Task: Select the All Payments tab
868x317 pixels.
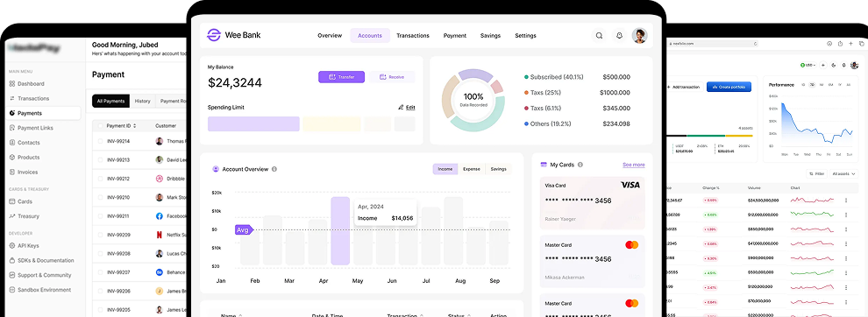Action: click(110, 102)
